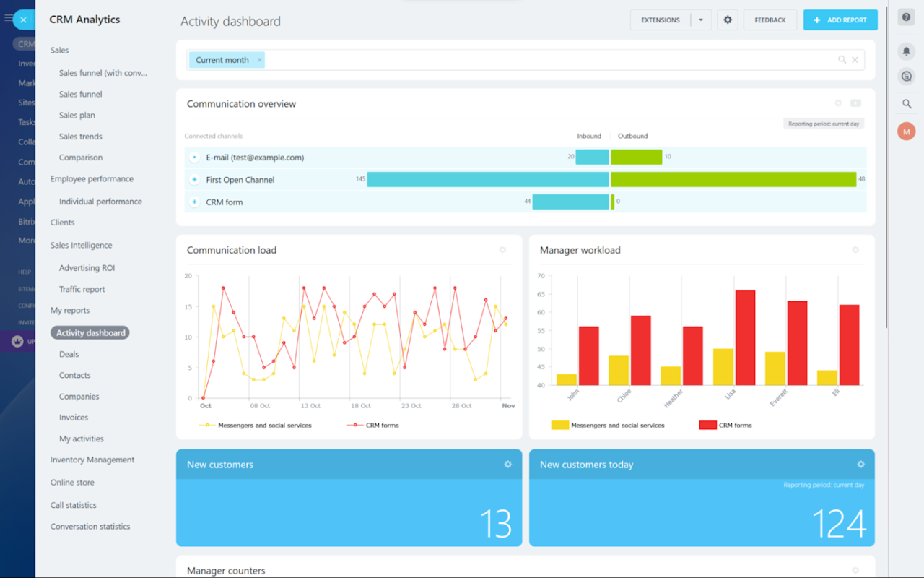
Task: Select Deals under My reports
Action: pos(69,354)
